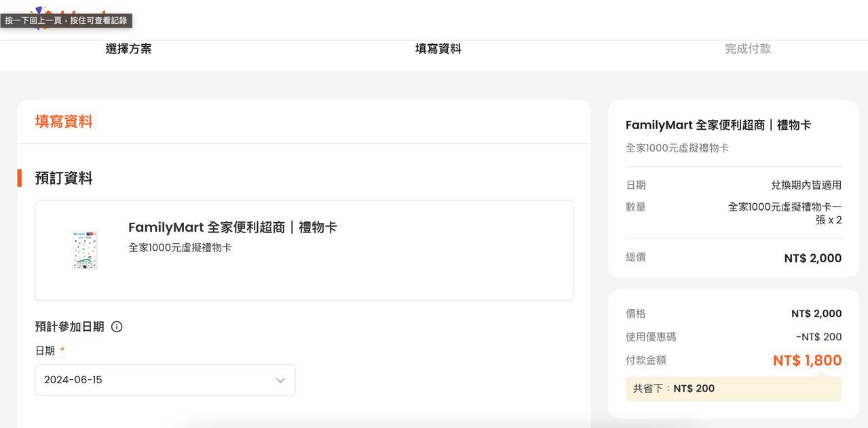Image resolution: width=868 pixels, height=428 pixels.
Task: Click the 全家1000元虛擬禮物卡 subtitle in booking card
Action: coord(180,248)
